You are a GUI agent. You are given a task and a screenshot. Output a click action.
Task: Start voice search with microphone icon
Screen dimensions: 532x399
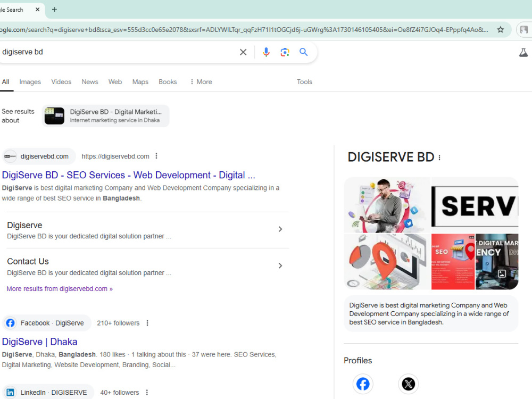267,52
